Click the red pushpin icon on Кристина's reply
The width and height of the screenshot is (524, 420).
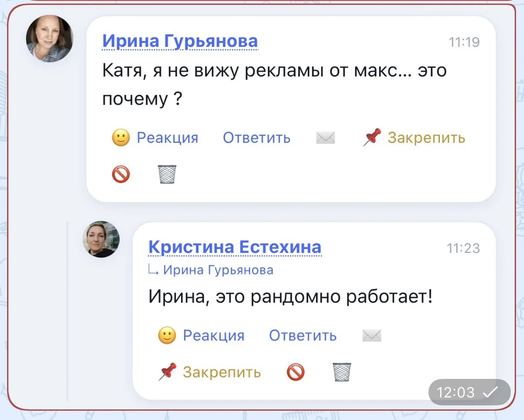(x=167, y=371)
